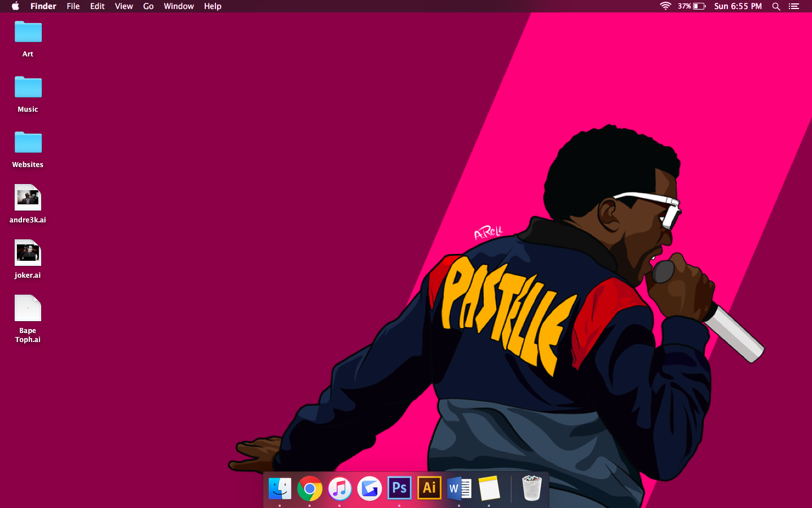The height and width of the screenshot is (508, 812).
Task: Launch Illustrator from the Dock
Action: (429, 488)
